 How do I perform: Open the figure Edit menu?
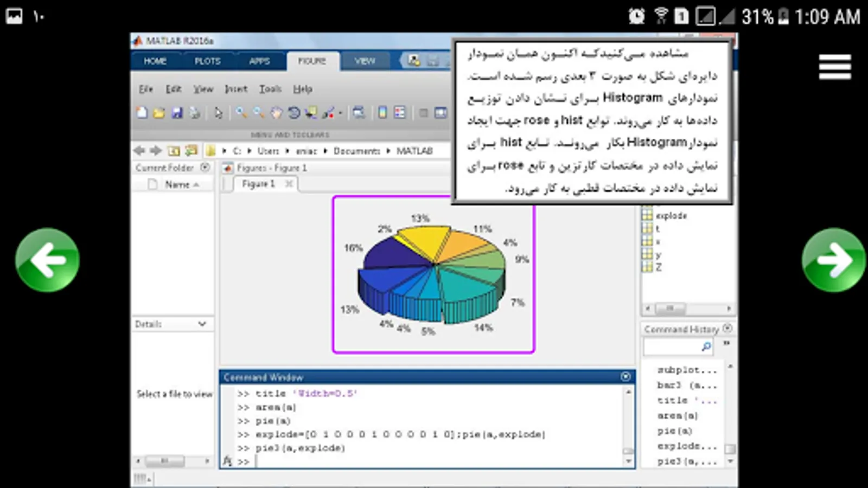click(x=174, y=89)
